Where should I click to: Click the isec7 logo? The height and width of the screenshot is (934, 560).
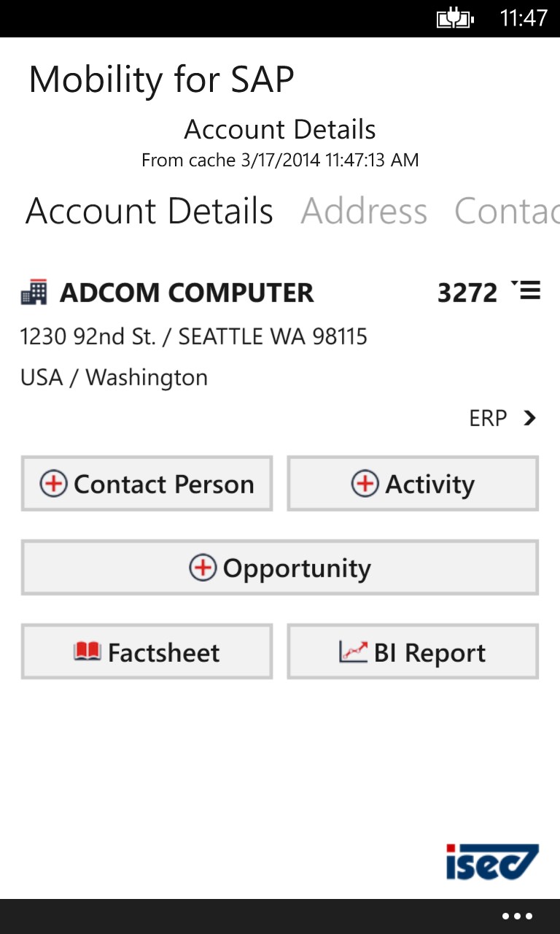492,862
